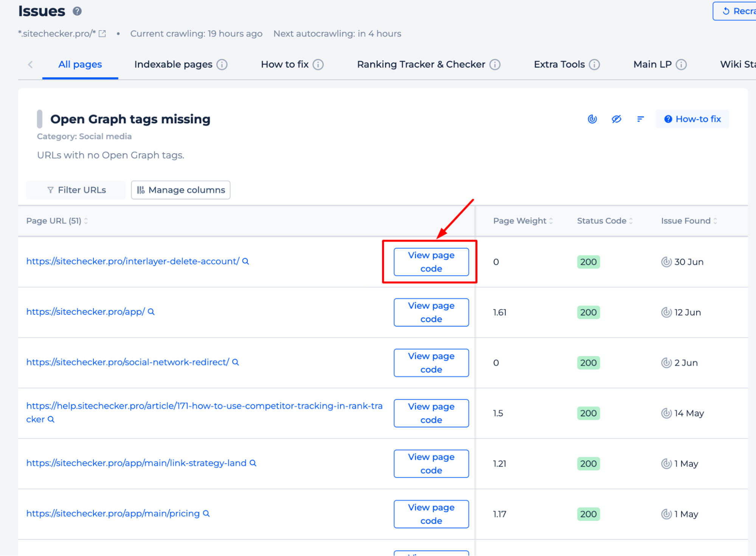The height and width of the screenshot is (556, 756).
Task: Open the info icon next to Extra Tools
Action: pyautogui.click(x=595, y=65)
